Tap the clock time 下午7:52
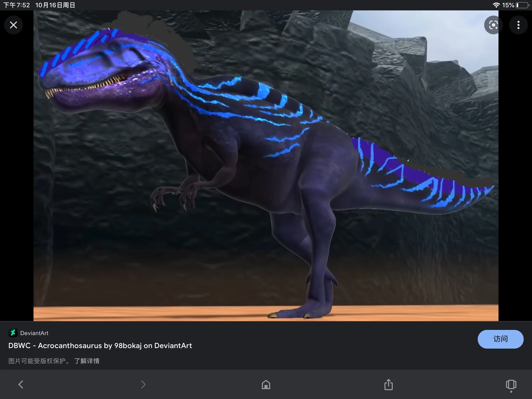This screenshot has width=532, height=399. click(x=17, y=5)
